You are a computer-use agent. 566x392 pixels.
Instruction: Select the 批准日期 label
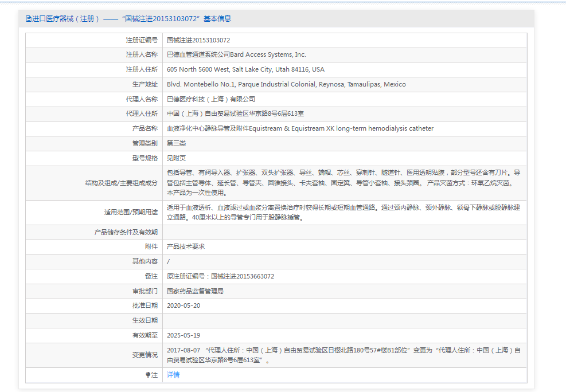pos(145,306)
